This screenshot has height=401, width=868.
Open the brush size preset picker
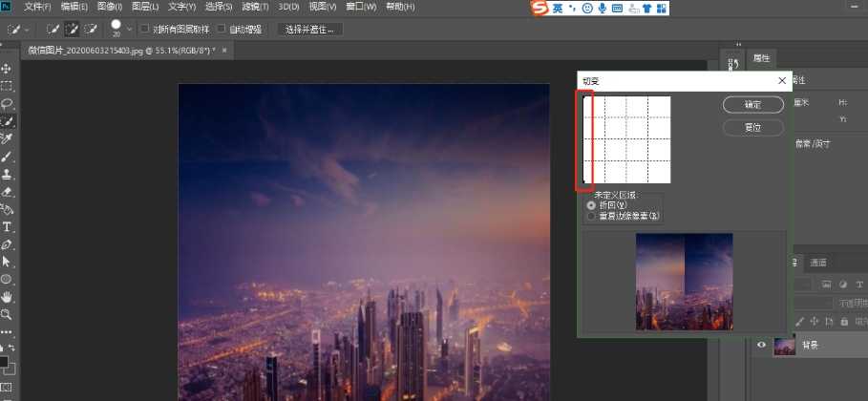point(116,29)
